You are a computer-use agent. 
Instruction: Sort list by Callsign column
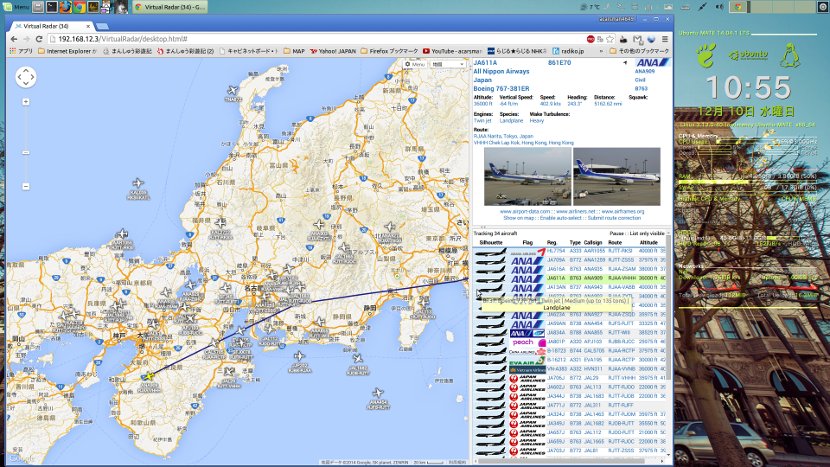pyautogui.click(x=593, y=243)
